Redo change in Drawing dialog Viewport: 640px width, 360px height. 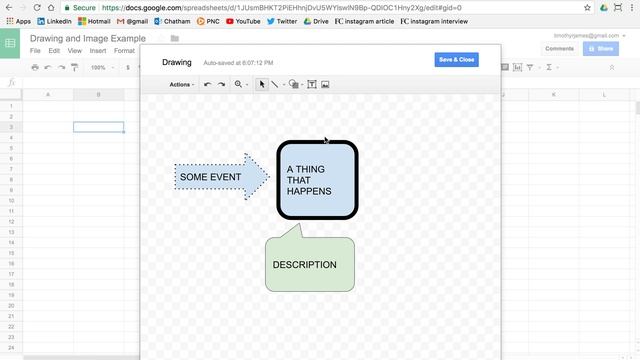point(221,84)
